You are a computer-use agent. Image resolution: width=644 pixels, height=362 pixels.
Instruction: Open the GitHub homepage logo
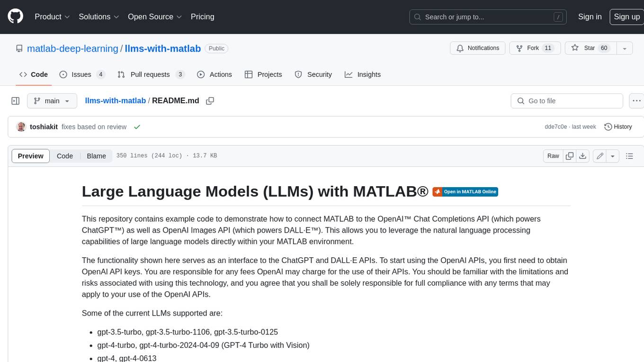point(15,17)
